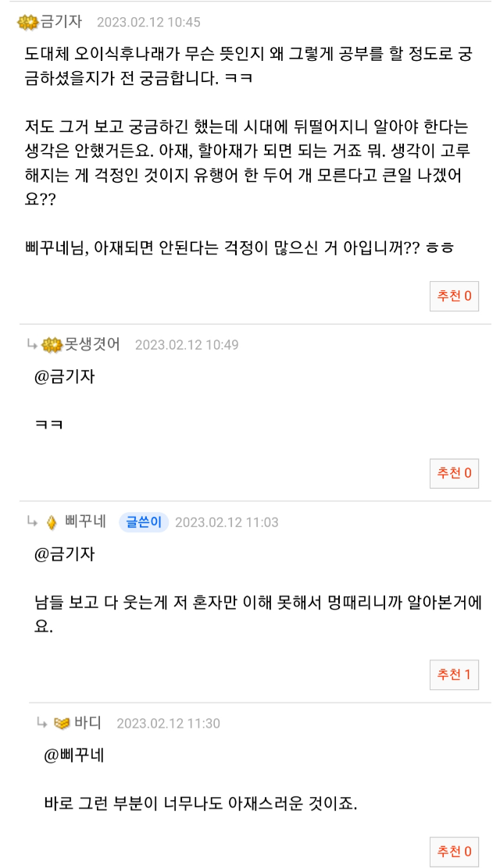Click the blue 글쓴이 badge

[144, 522]
